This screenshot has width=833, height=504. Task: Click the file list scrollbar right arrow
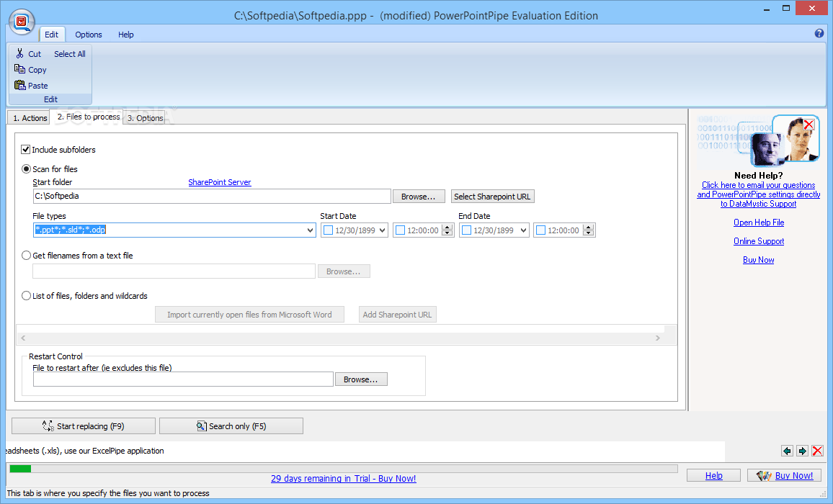tap(658, 338)
